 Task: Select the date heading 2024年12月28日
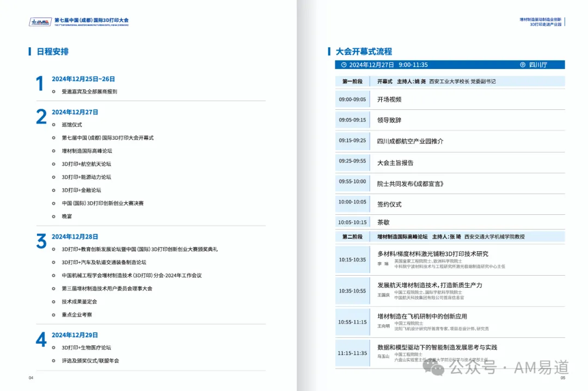(x=75, y=237)
